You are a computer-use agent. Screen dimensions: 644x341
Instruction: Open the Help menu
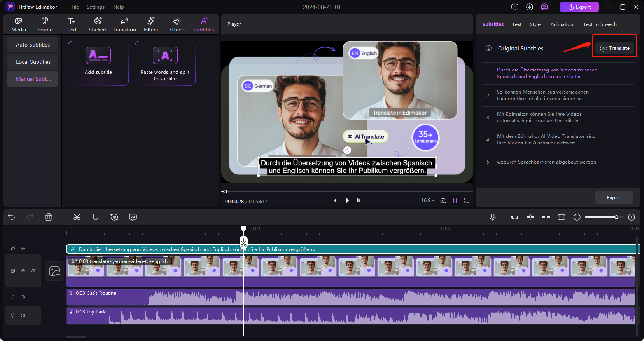pyautogui.click(x=119, y=7)
